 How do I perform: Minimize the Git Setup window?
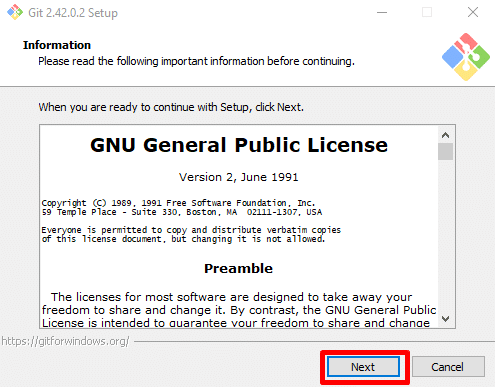(382, 13)
